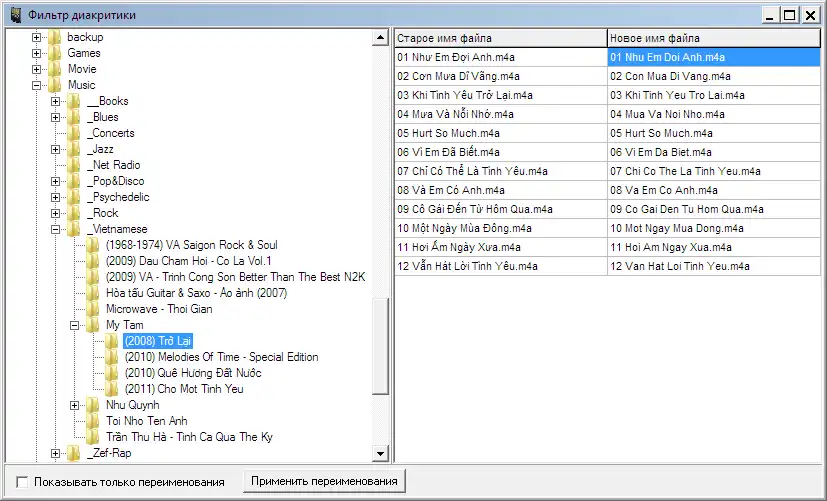Expand the Movie folder node
Viewport: 827px width, 501px height.
[36, 69]
